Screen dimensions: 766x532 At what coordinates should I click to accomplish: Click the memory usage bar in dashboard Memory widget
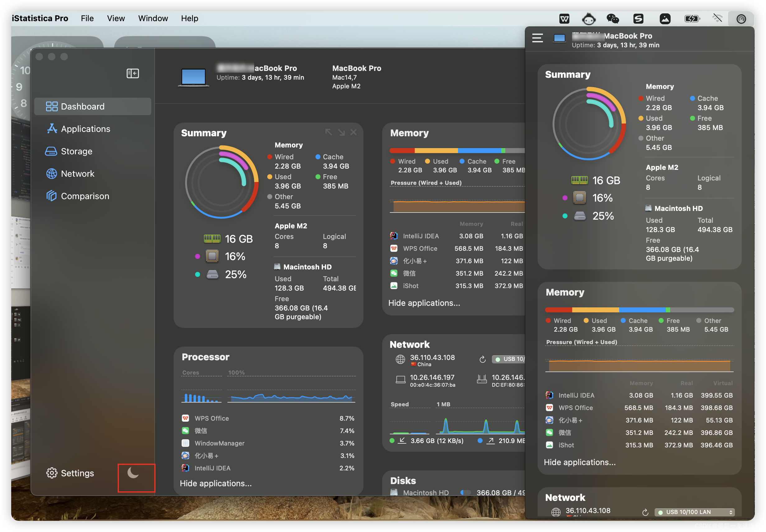pyautogui.click(x=457, y=150)
